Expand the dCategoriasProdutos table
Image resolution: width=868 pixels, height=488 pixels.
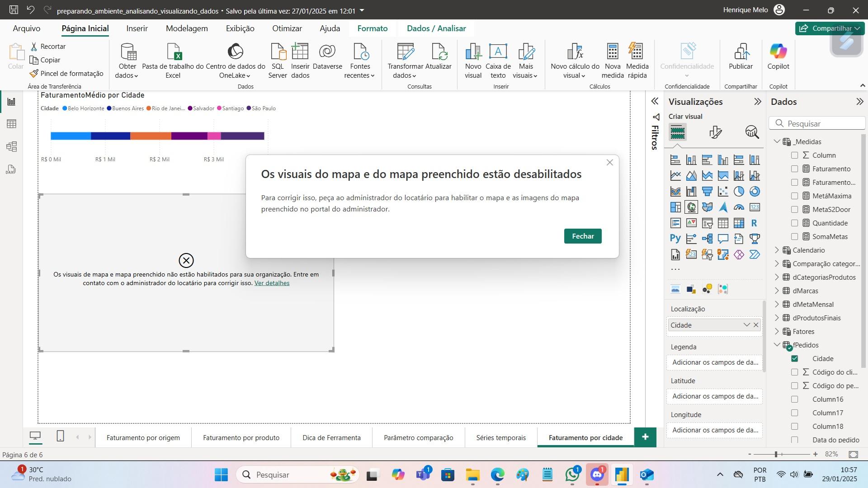click(x=777, y=277)
